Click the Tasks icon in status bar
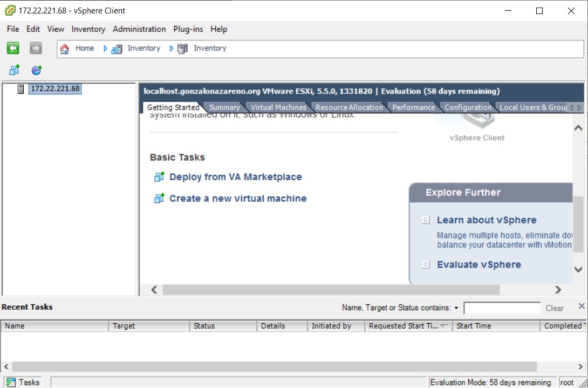The height and width of the screenshot is (388, 588). 10,382
